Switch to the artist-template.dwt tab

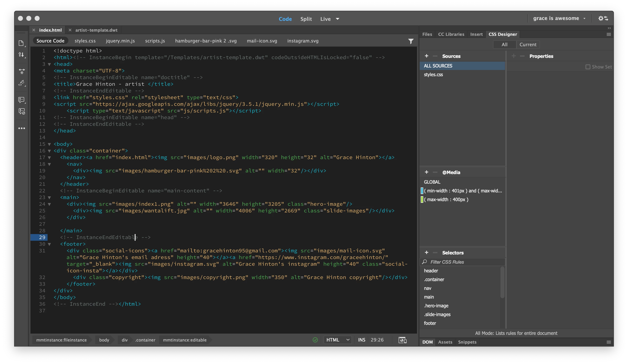coord(96,30)
